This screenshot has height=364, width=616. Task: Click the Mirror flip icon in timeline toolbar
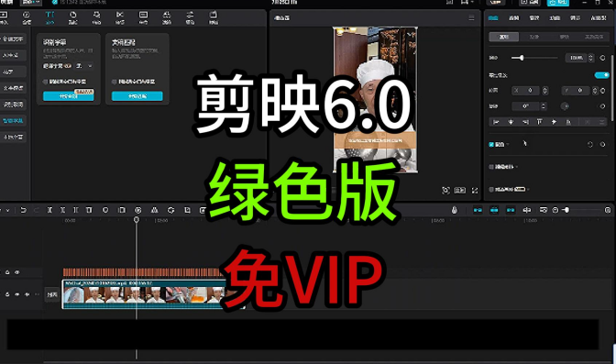[x=154, y=210]
